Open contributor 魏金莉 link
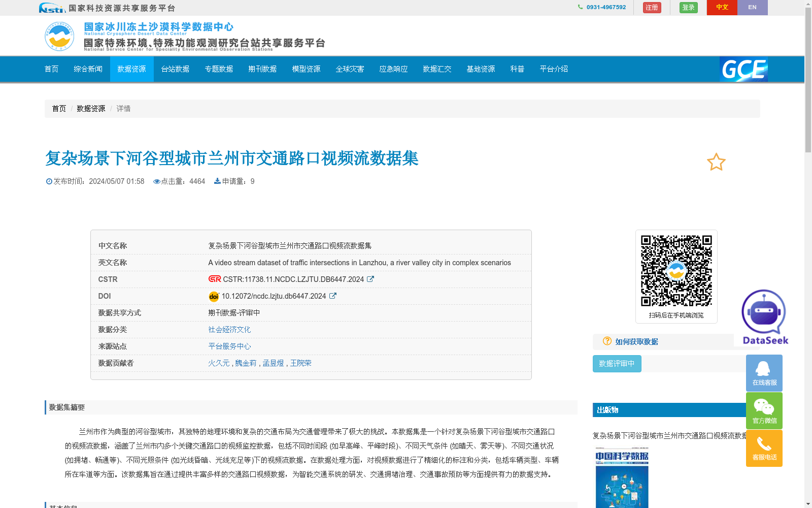 pos(246,363)
